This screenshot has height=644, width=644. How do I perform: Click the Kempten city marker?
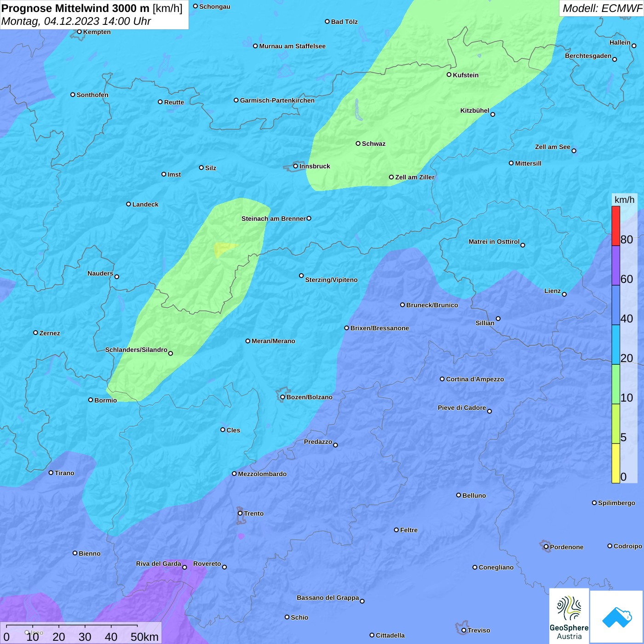point(79,32)
